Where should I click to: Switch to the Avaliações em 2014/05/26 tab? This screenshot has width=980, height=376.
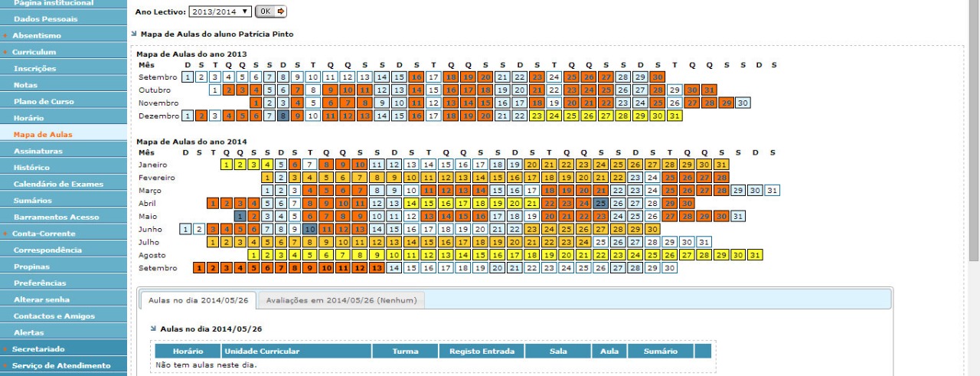pos(341,299)
